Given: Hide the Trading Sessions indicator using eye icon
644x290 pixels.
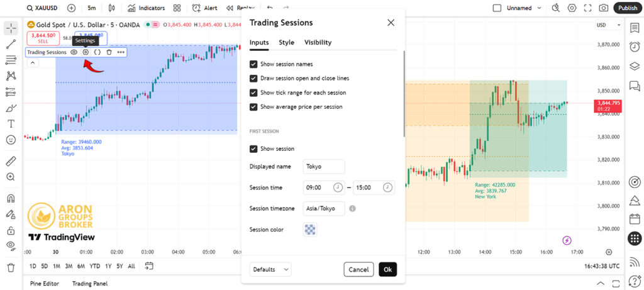Looking at the screenshot, I should [x=74, y=52].
